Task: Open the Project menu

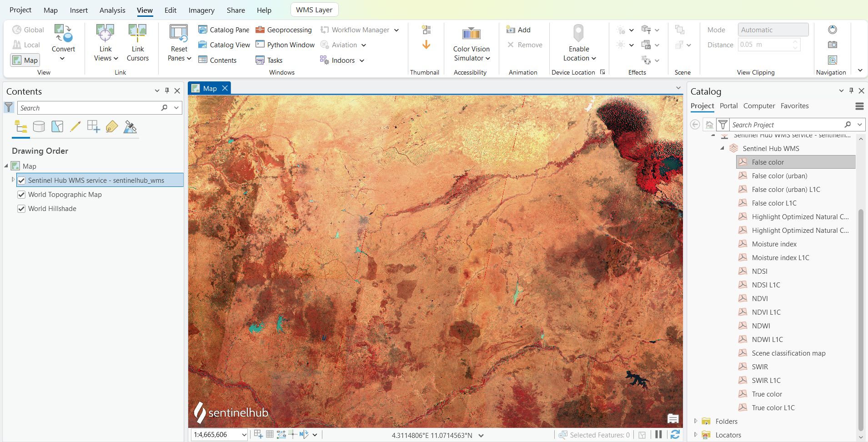Action: [x=20, y=10]
